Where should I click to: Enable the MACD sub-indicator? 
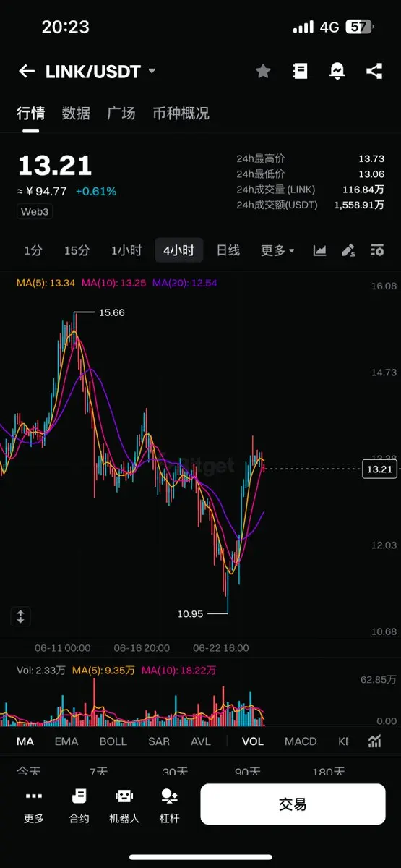[301, 741]
